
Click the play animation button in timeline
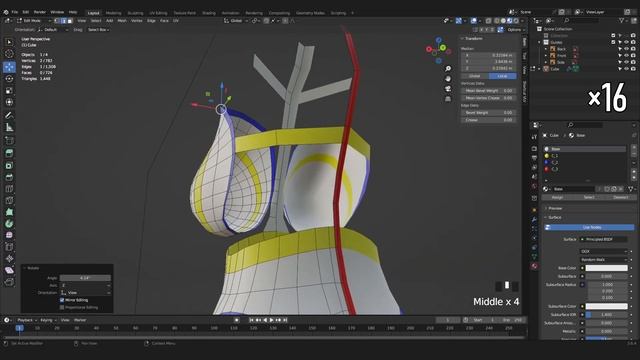(x=272, y=320)
